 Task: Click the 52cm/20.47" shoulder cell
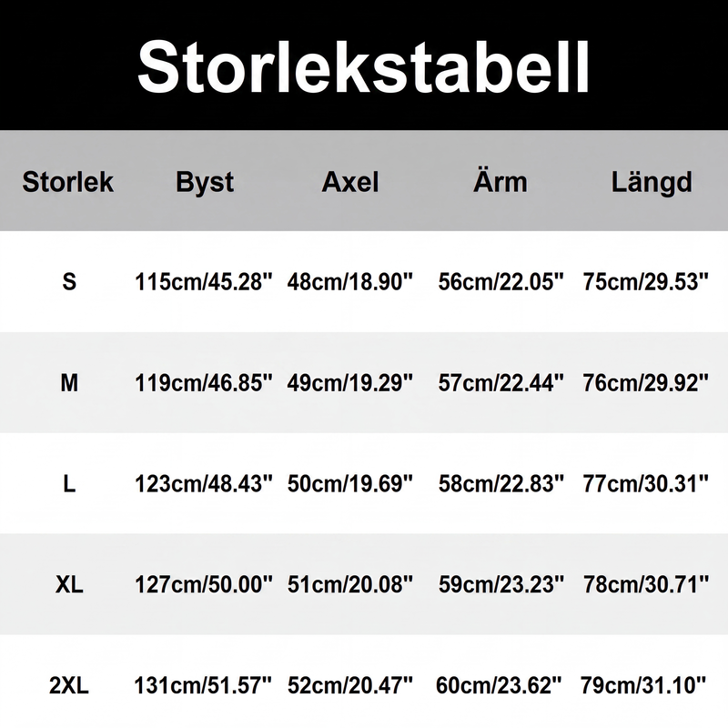(x=349, y=685)
